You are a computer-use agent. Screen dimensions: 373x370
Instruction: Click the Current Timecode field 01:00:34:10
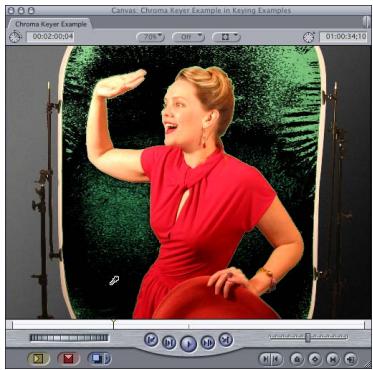click(x=343, y=37)
